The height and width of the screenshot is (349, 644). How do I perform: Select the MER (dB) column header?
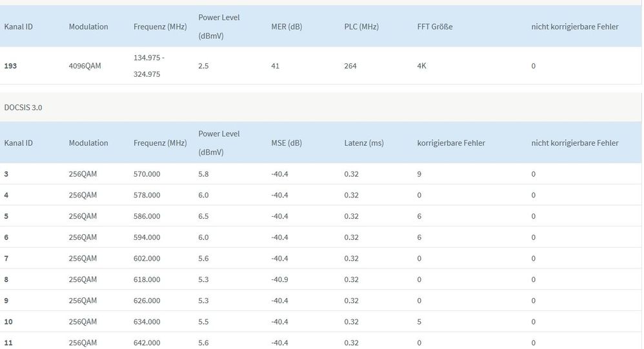287,26
